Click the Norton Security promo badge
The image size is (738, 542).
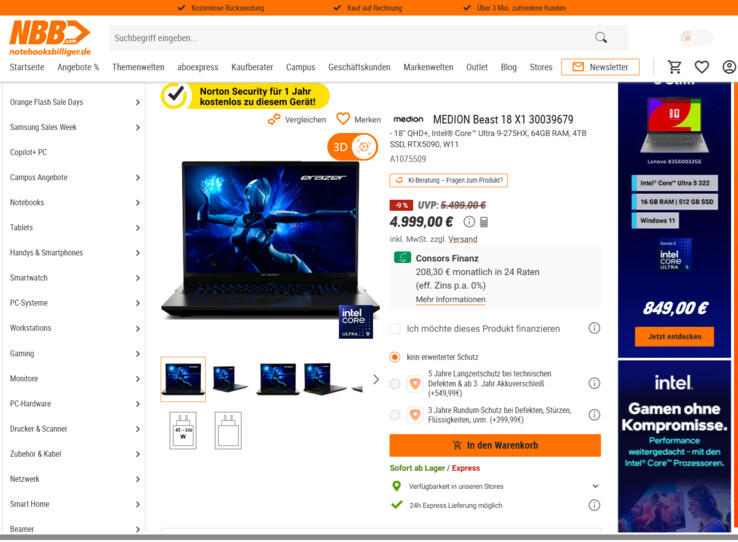(x=245, y=96)
